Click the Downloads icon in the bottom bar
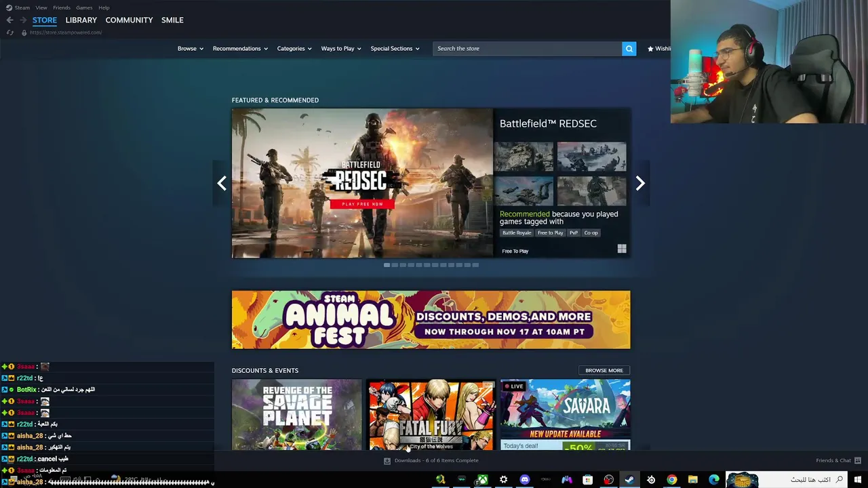Image resolution: width=868 pixels, height=488 pixels. [x=387, y=461]
